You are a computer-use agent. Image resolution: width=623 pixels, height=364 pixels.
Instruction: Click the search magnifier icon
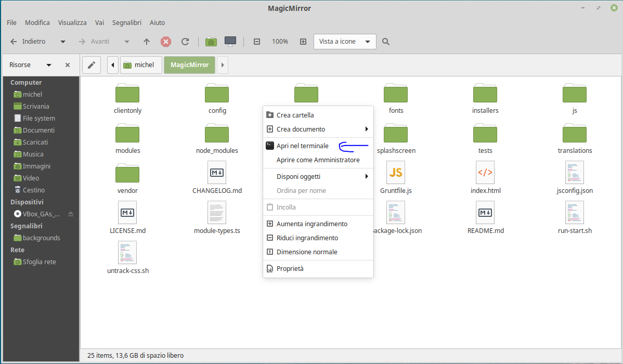pyautogui.click(x=386, y=41)
